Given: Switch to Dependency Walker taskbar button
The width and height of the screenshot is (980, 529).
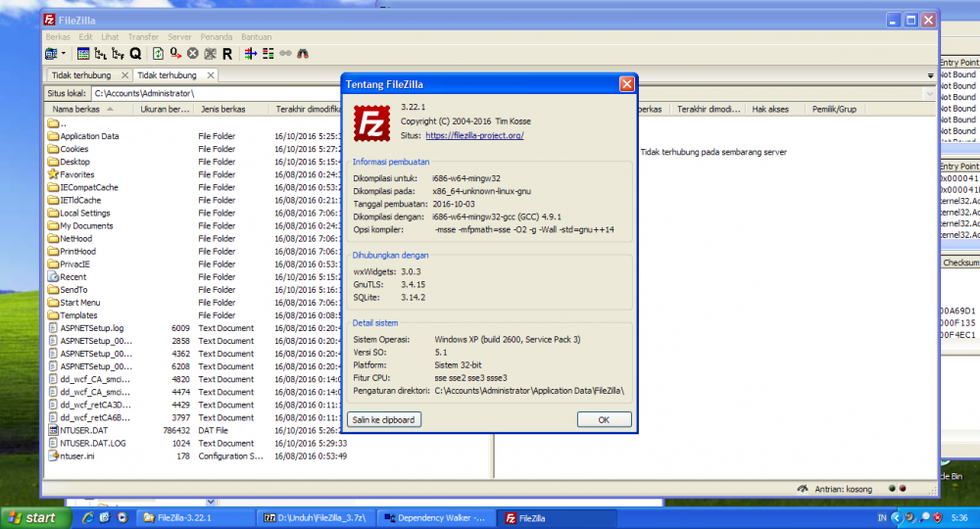Looking at the screenshot, I should click(436, 518).
